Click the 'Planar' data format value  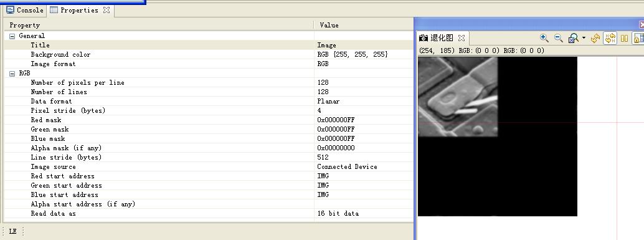point(328,101)
